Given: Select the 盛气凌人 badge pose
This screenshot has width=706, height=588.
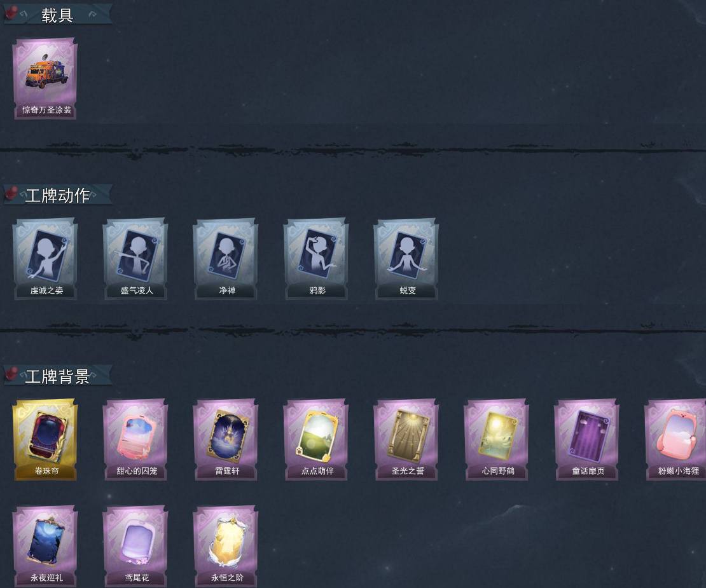Looking at the screenshot, I should click(x=135, y=259).
